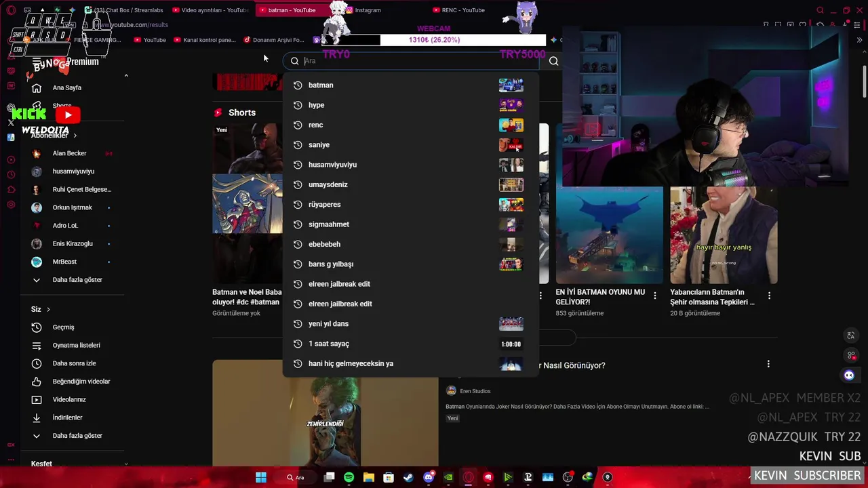
Task: Choose the 'hype' search history entry
Action: [x=411, y=105]
